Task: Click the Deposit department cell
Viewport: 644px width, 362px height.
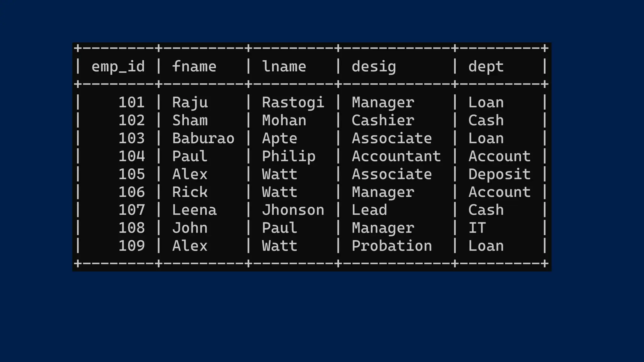Action: tap(499, 174)
